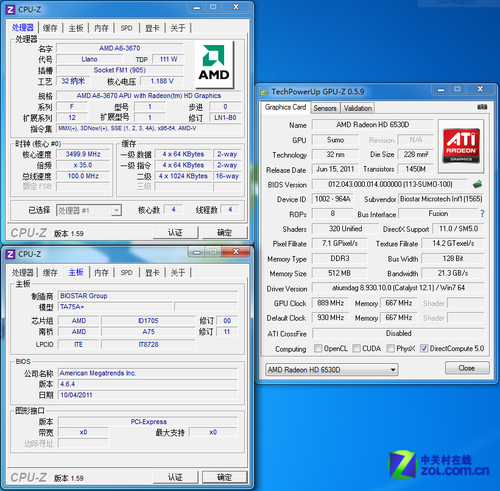Click the Name field showing AMD Radeon HD 6530D
The image size is (500, 491).
[x=372, y=125]
